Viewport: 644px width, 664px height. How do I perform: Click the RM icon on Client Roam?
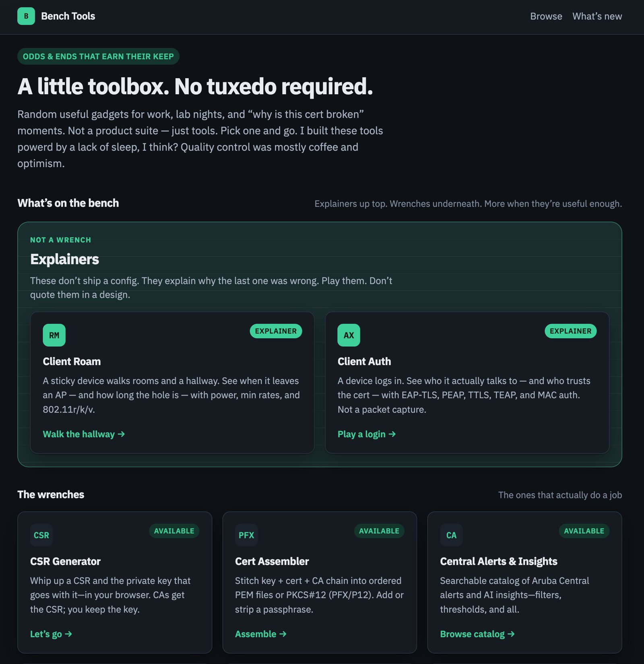pos(54,335)
